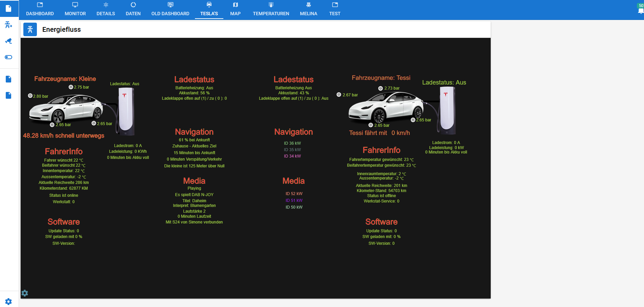Click 'ID 51 kW' entry

[x=294, y=200]
